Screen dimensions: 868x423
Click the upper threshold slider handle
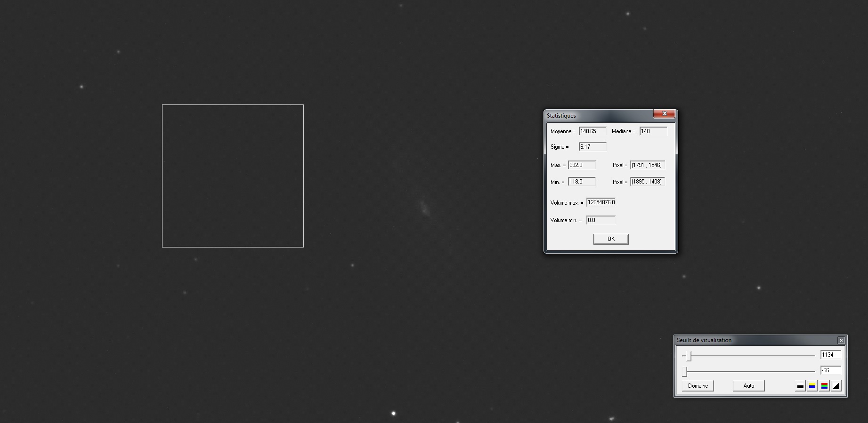[x=689, y=356]
